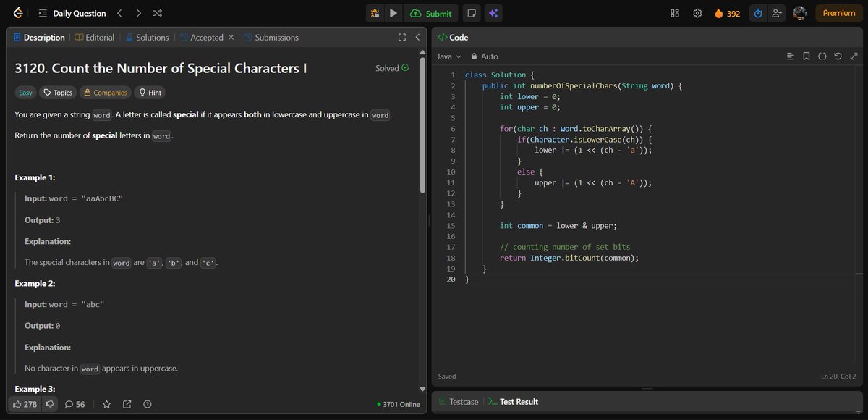Open the layout grid icon
The width and height of the screenshot is (868, 420).
click(675, 13)
